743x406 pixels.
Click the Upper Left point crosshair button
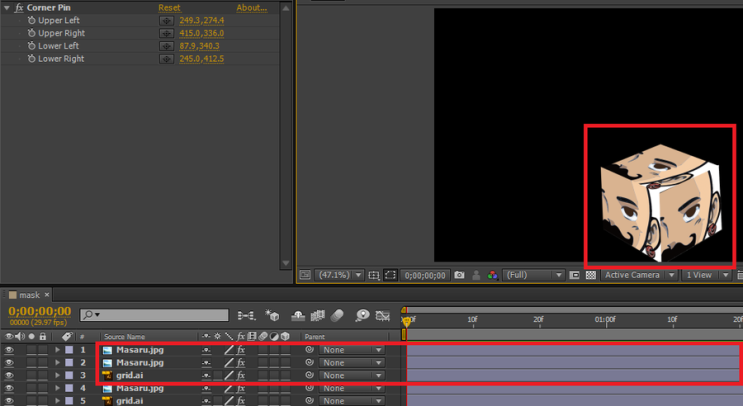point(166,21)
